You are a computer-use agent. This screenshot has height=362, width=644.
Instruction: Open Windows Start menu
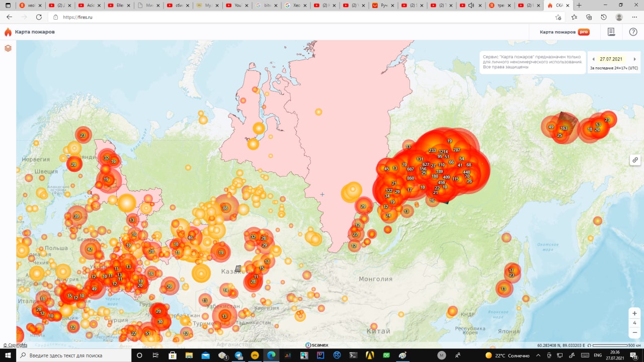click(8, 355)
